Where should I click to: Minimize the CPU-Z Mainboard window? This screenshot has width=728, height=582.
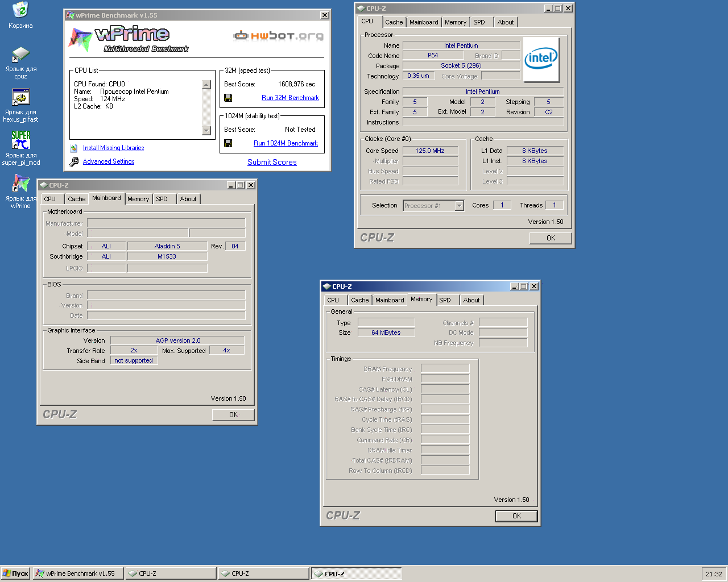point(231,185)
